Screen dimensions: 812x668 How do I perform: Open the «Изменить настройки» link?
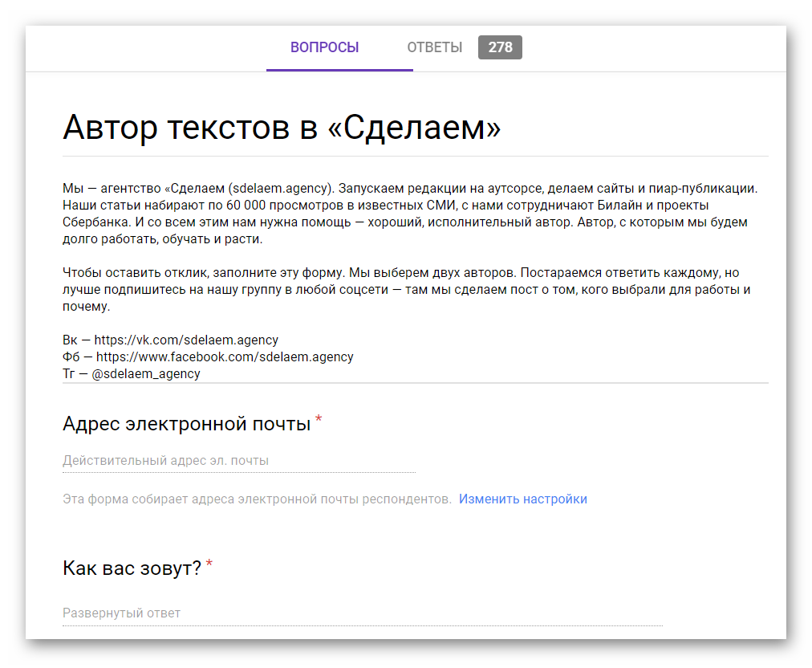[523, 499]
